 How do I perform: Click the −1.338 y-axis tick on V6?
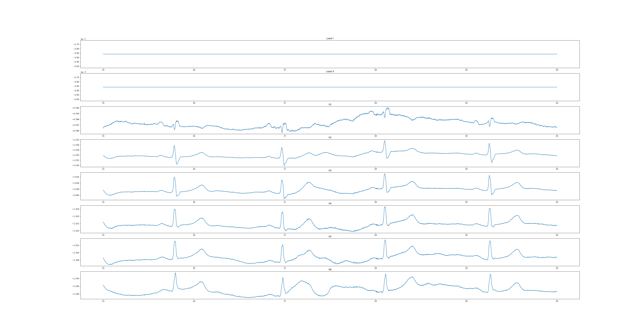[x=75, y=294]
